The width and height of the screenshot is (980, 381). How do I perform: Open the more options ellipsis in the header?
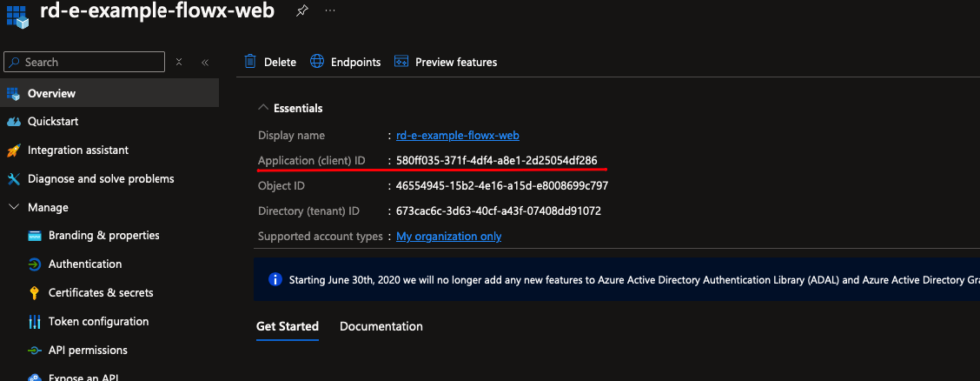tap(331, 11)
